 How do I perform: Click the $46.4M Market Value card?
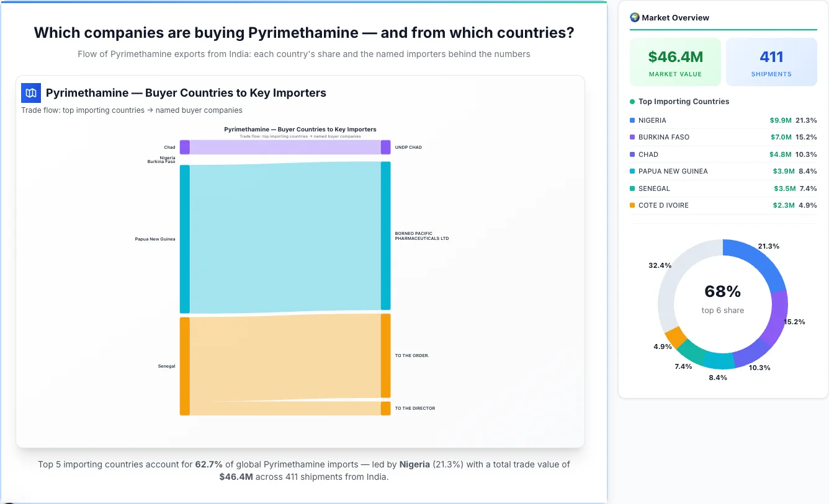coord(675,61)
